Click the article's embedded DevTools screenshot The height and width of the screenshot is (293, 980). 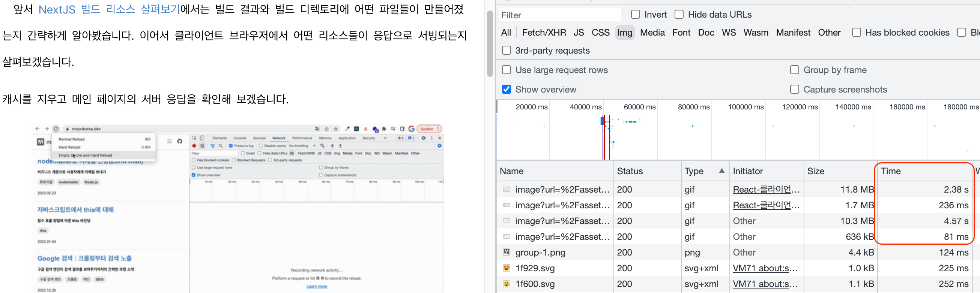pos(238,208)
